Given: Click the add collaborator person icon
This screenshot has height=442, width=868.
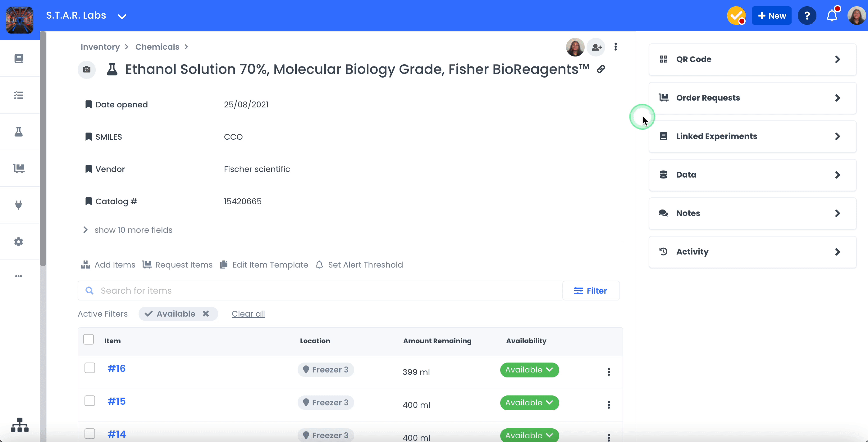Looking at the screenshot, I should 596,47.
